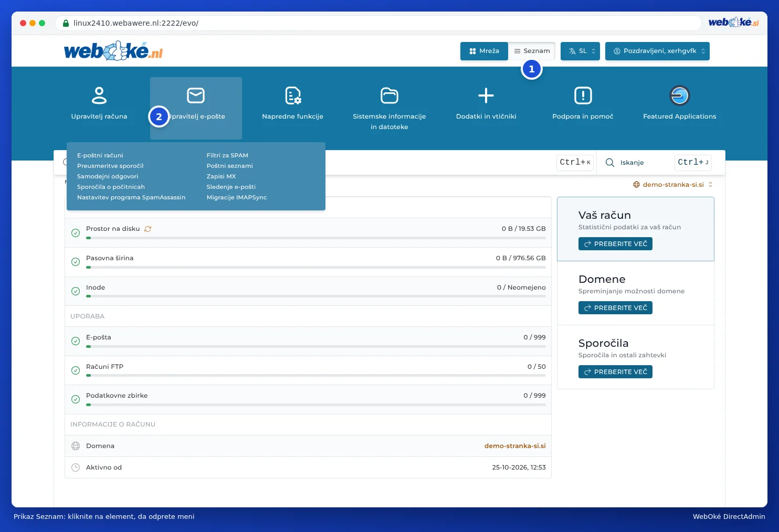Open Migracije IMAPSync menu entry
The width and height of the screenshot is (779, 532).
point(237,197)
